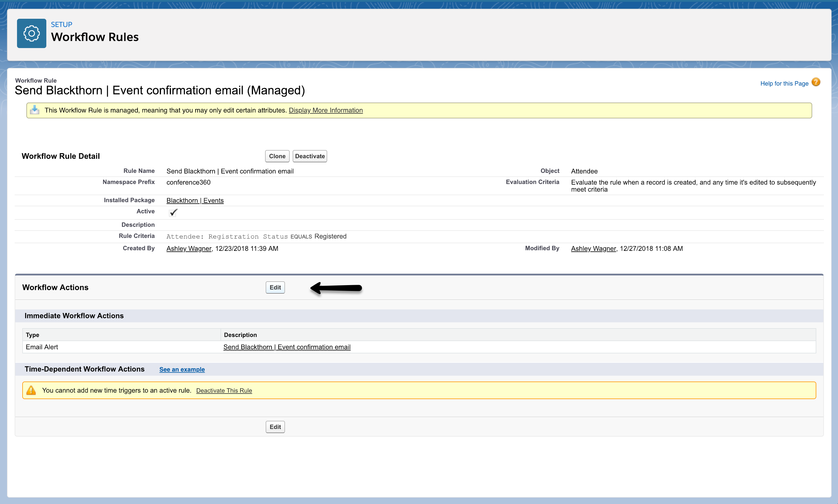838x504 pixels.
Task: Open Send Blackthorn | Event confirmation email alert
Action: click(287, 347)
